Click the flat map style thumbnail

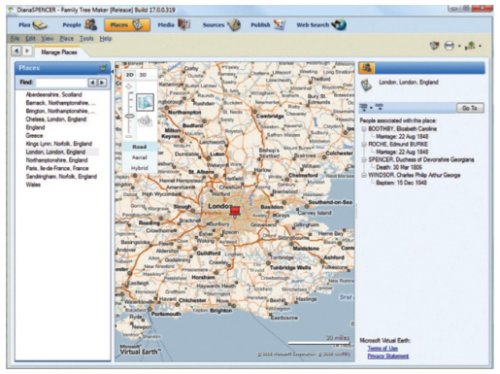[x=145, y=102]
